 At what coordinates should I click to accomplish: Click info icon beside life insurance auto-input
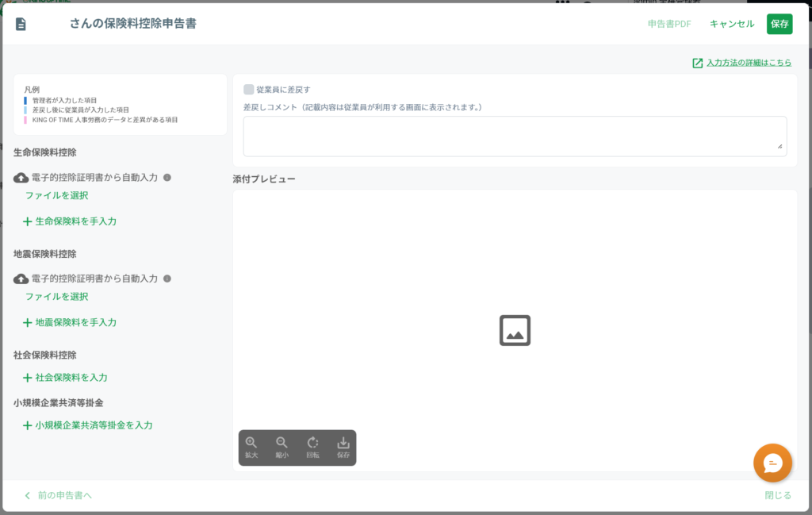click(167, 178)
